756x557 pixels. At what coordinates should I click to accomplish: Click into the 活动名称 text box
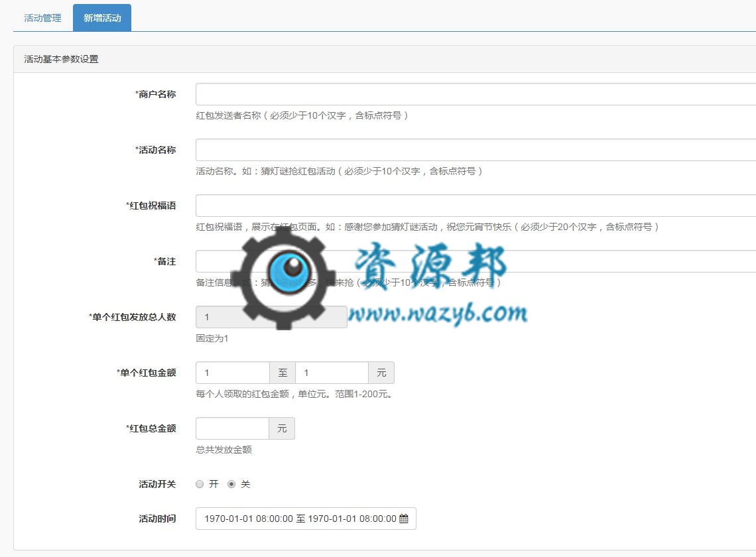coord(476,149)
